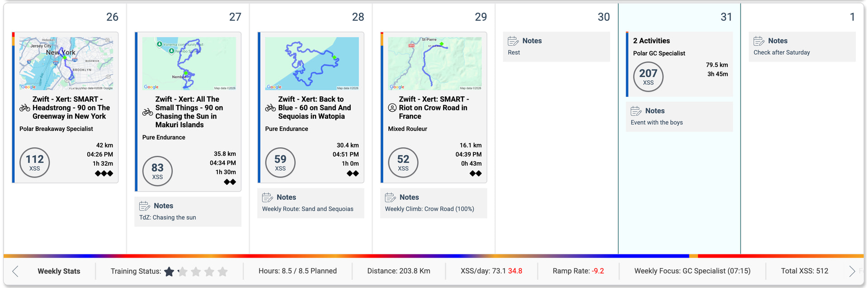Select day 31 in the calendar header

tap(726, 17)
